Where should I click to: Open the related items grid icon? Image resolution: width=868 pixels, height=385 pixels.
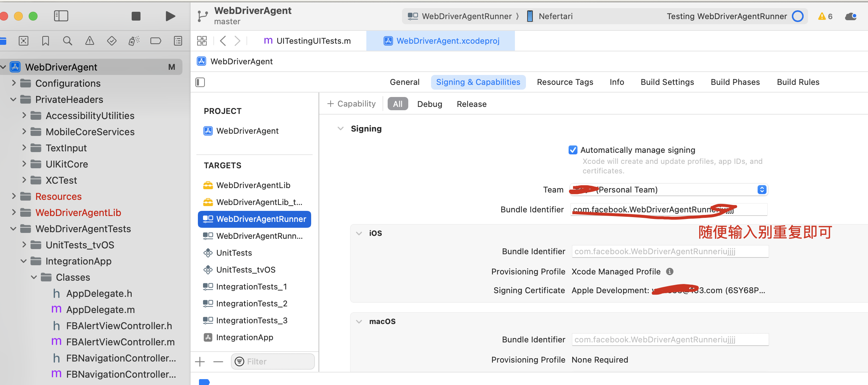coord(202,41)
